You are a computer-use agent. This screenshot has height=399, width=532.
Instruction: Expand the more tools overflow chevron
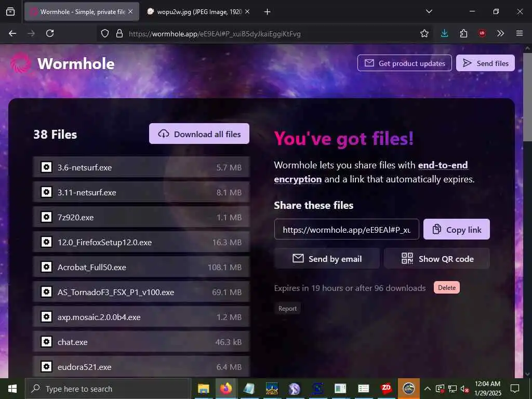[x=500, y=33]
